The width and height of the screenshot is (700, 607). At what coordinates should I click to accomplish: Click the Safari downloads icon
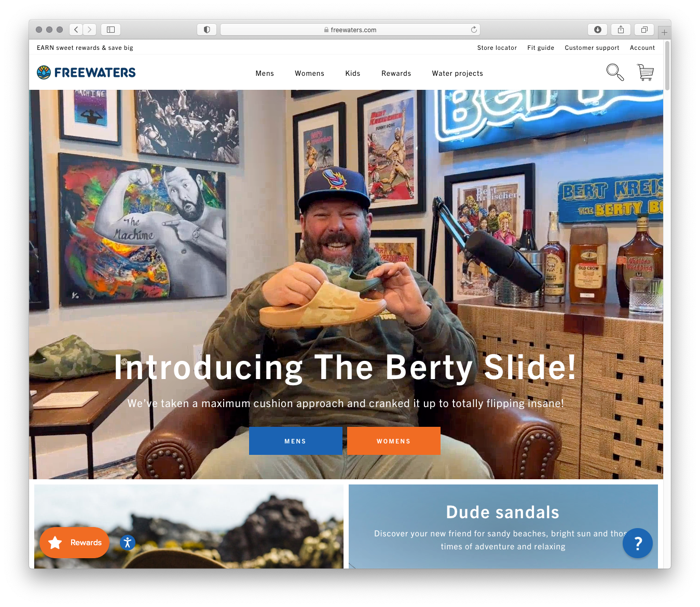pos(597,30)
